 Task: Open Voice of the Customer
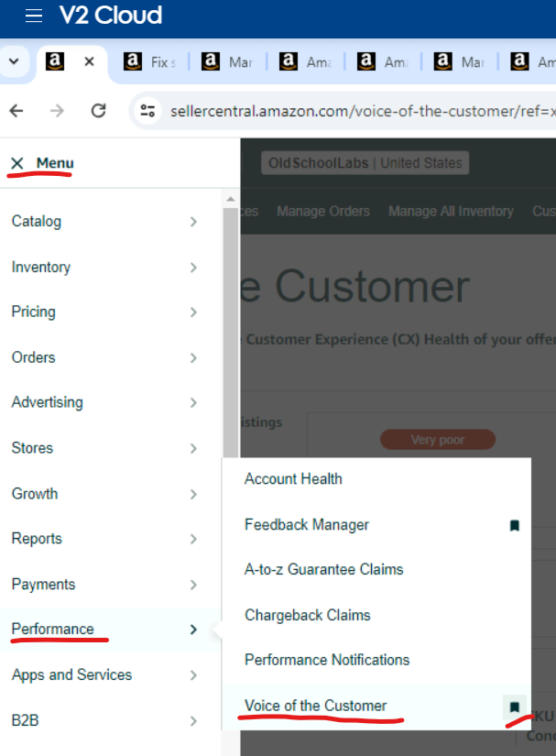316,706
